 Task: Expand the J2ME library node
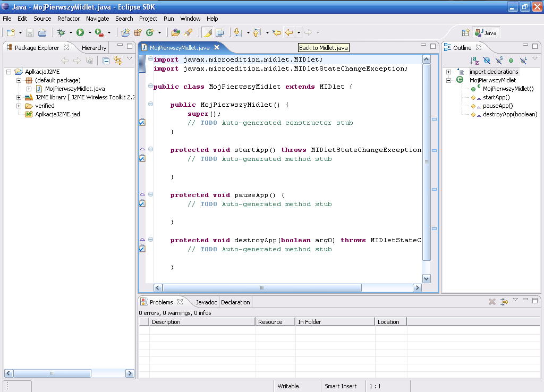(x=19, y=98)
